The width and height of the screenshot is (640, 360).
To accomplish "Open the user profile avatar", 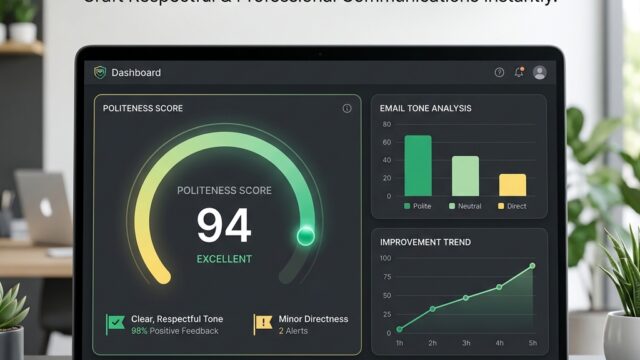I will 540,72.
